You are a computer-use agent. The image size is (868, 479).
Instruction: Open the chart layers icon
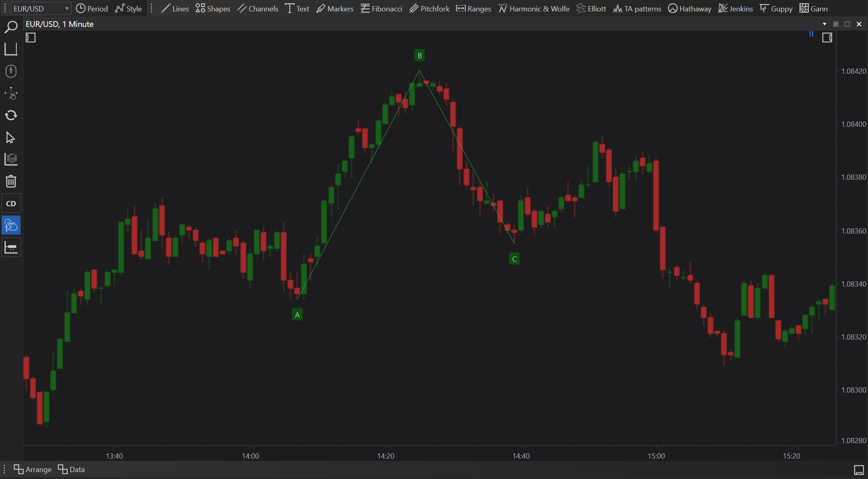pos(11,159)
